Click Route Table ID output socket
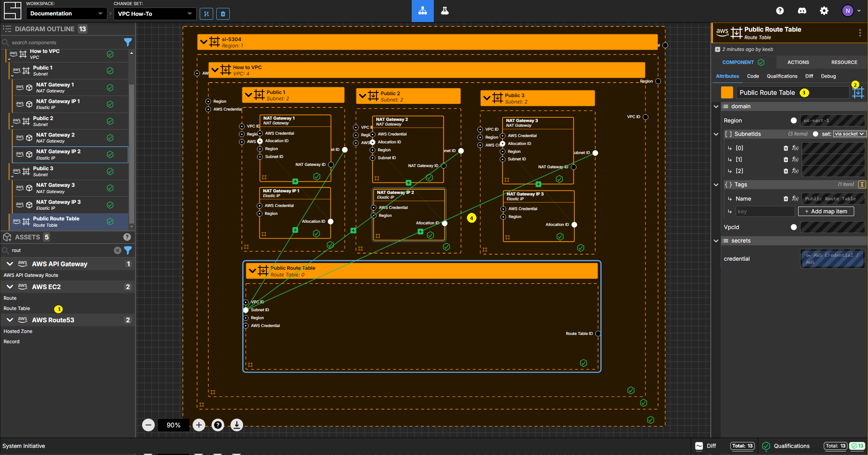This screenshot has width=868, height=455. (598, 334)
